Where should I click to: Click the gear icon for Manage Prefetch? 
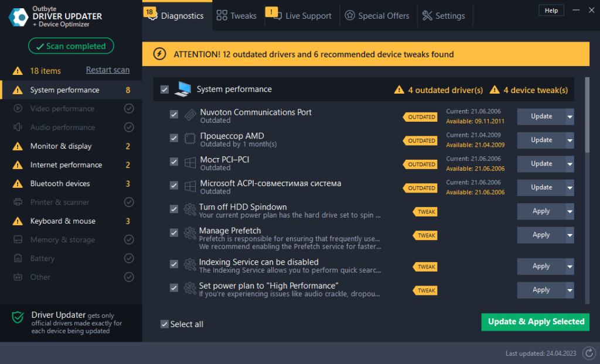pyautogui.click(x=190, y=233)
